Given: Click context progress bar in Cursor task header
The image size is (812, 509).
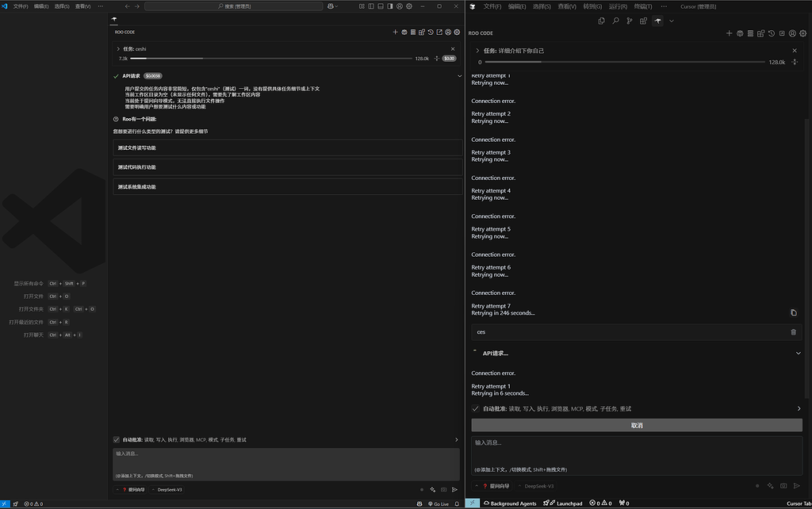Looking at the screenshot, I should point(625,62).
